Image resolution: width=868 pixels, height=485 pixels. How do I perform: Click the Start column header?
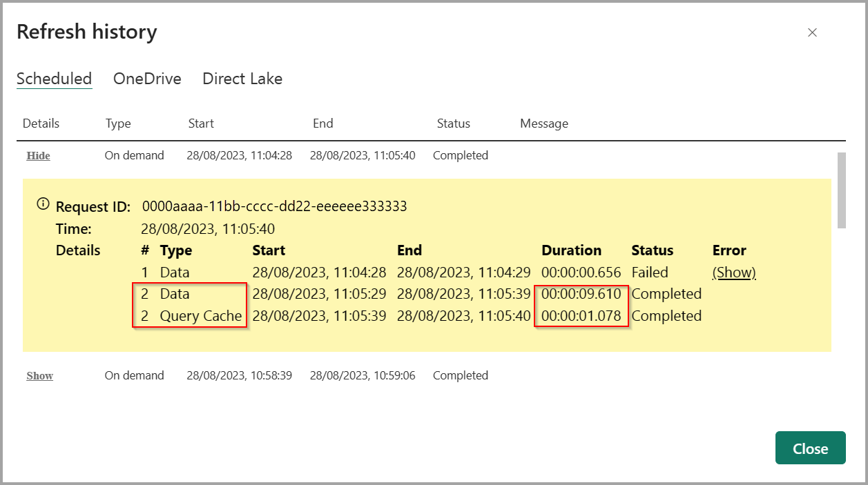coord(201,123)
